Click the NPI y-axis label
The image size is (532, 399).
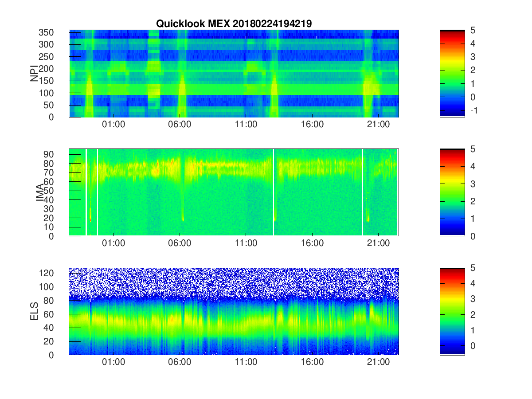[34, 74]
